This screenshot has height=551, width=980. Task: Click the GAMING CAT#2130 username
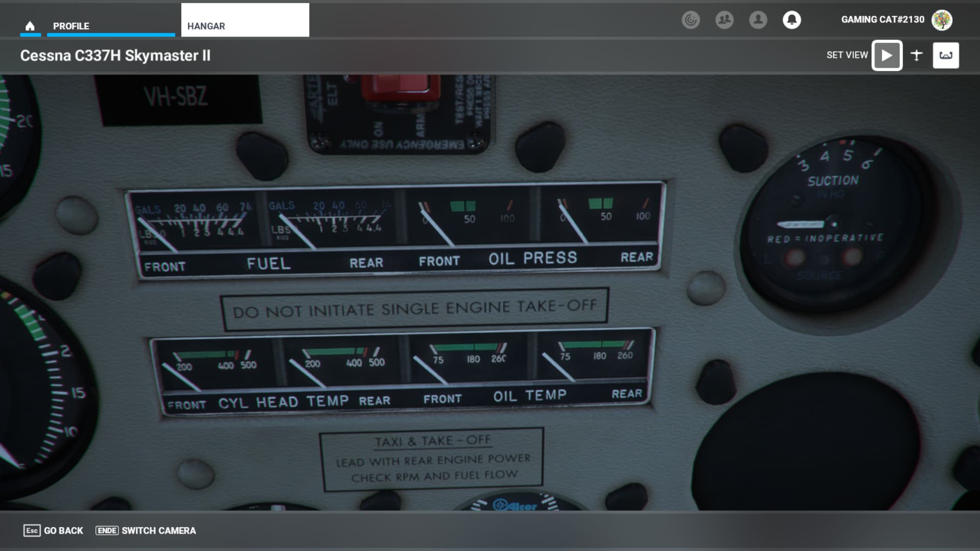[x=883, y=20]
